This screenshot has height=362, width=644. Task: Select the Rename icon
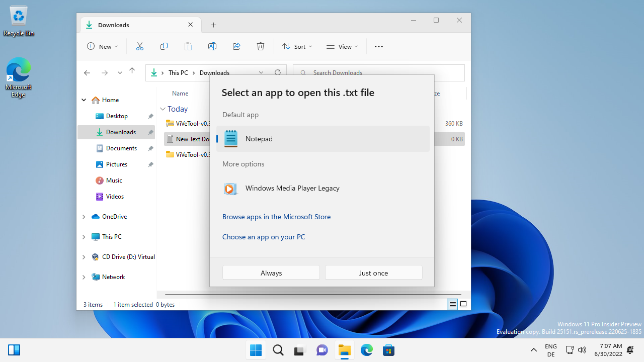[x=212, y=46]
